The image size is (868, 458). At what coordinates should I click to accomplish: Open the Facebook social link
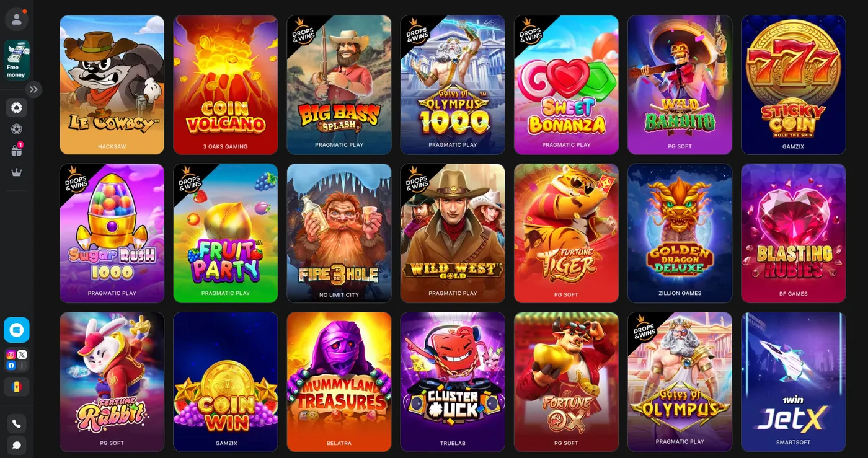[11, 366]
